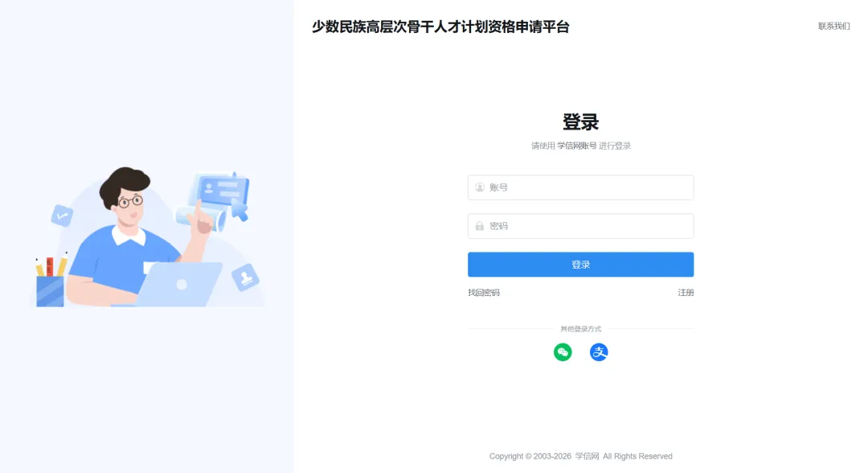This screenshot has width=868, height=473.
Task: Log in with the green WeChat icon
Action: click(x=563, y=352)
